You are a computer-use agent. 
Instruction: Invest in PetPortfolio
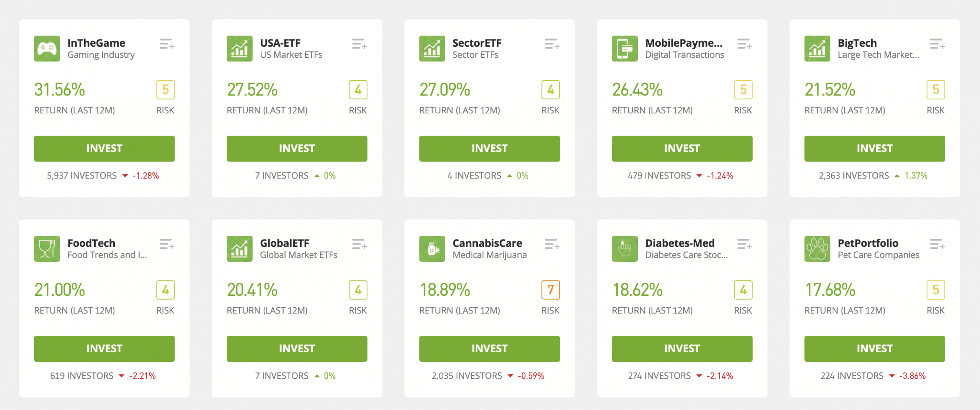coord(875,349)
